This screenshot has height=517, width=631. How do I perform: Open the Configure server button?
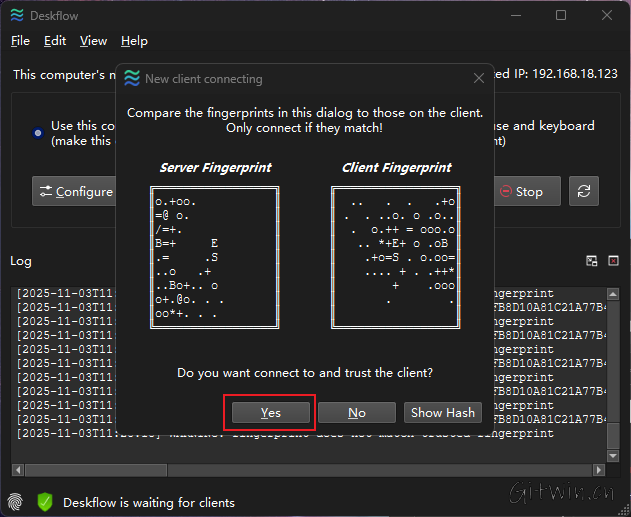(x=75, y=191)
